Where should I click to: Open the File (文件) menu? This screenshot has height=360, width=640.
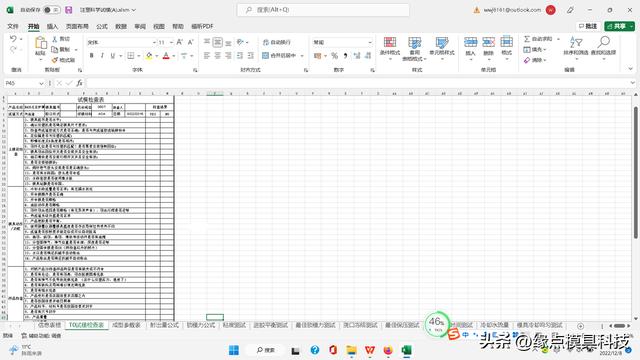(x=13, y=26)
